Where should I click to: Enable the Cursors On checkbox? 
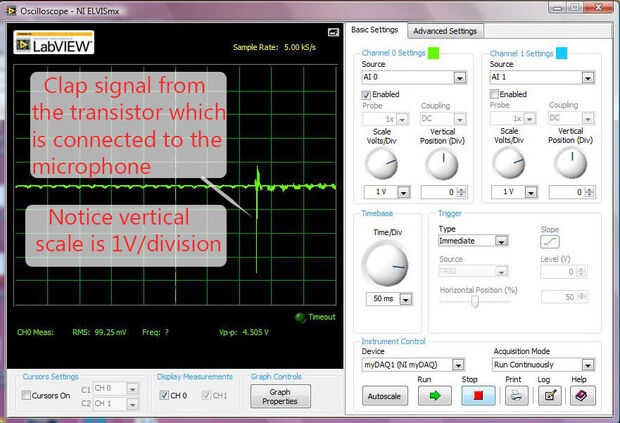click(26, 395)
